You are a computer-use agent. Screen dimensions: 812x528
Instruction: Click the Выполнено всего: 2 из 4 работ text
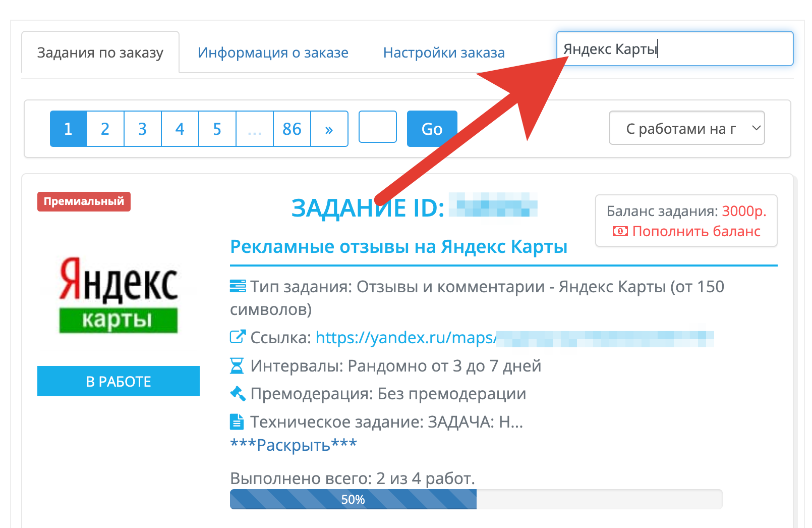pos(353,478)
